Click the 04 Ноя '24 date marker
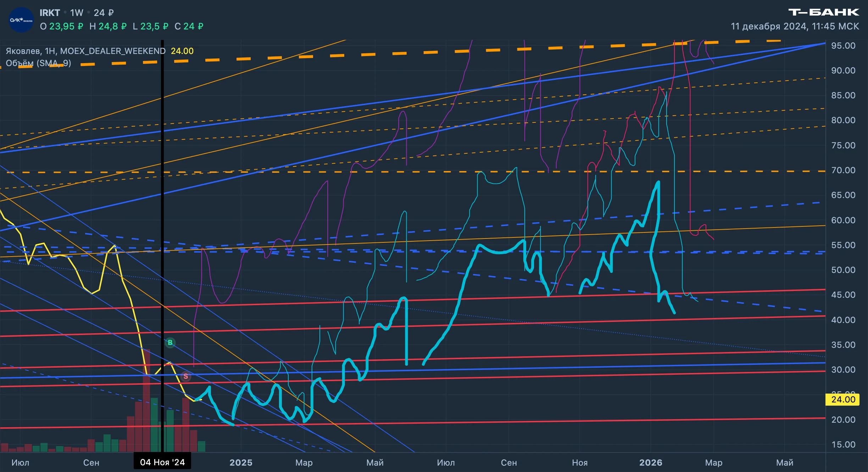The width and height of the screenshot is (868, 472). (162, 462)
